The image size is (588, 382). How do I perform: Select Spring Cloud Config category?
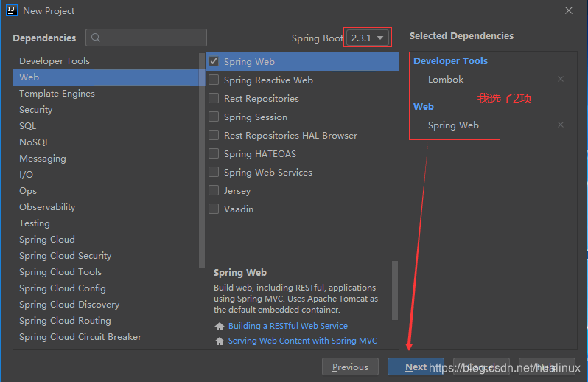click(106, 288)
